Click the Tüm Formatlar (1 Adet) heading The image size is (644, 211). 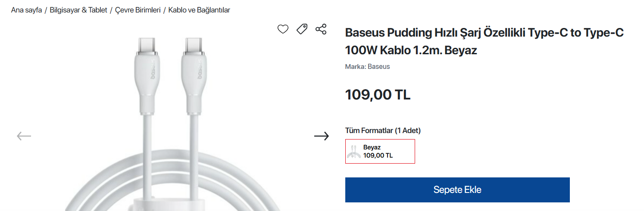pyautogui.click(x=383, y=130)
